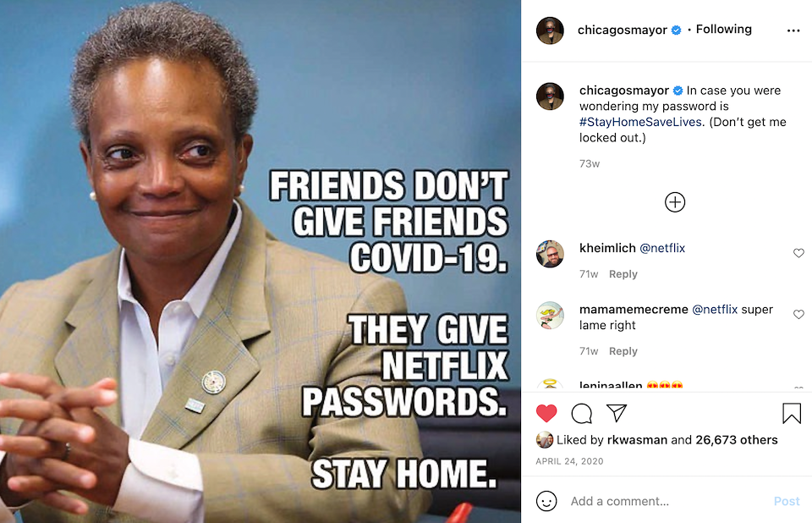Image resolution: width=812 pixels, height=523 pixels.
Task: Share post with the paper plane icon
Action: 617,413
